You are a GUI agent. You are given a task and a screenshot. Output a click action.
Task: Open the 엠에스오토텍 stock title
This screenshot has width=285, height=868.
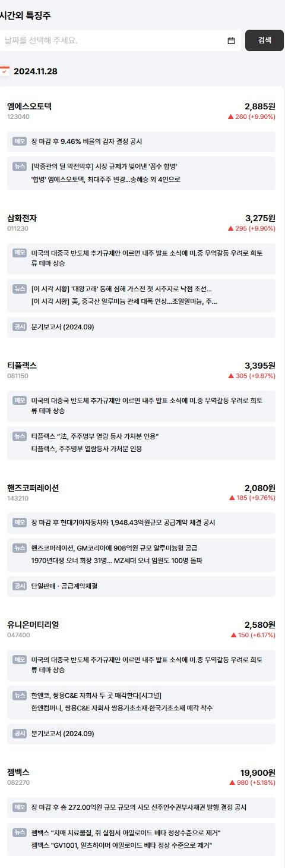pos(30,106)
